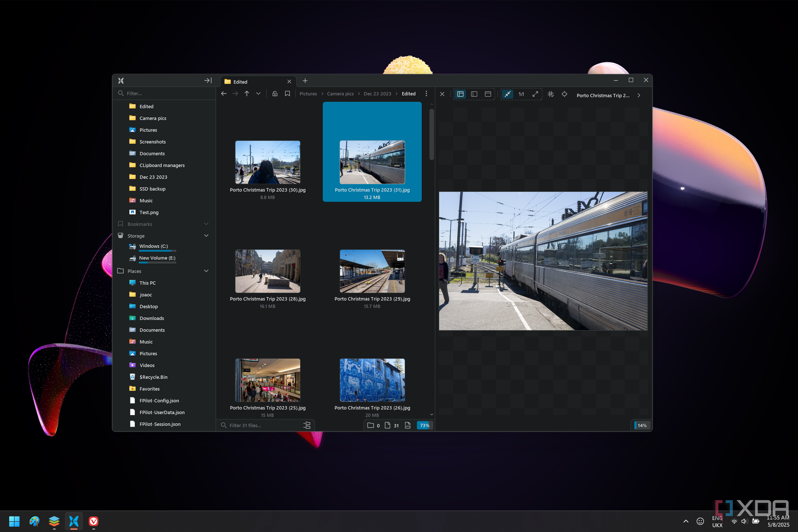
Task: Open the navigation history dropdown chevron
Action: (x=258, y=94)
